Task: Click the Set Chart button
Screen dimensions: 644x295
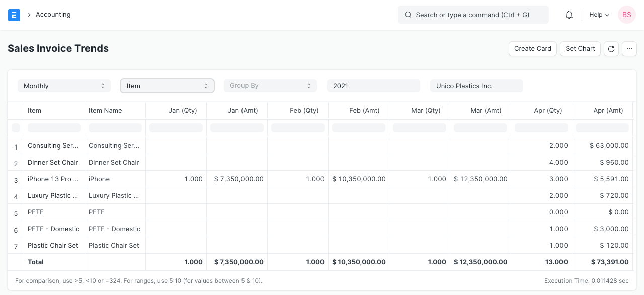Action: pyautogui.click(x=580, y=49)
